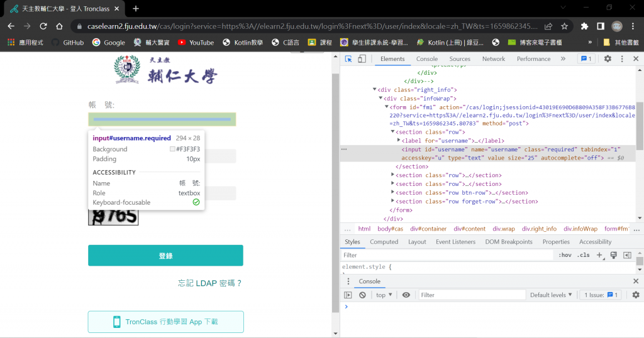Close the Console drawer
Viewport: 644px width, 338px height.
coord(636,281)
